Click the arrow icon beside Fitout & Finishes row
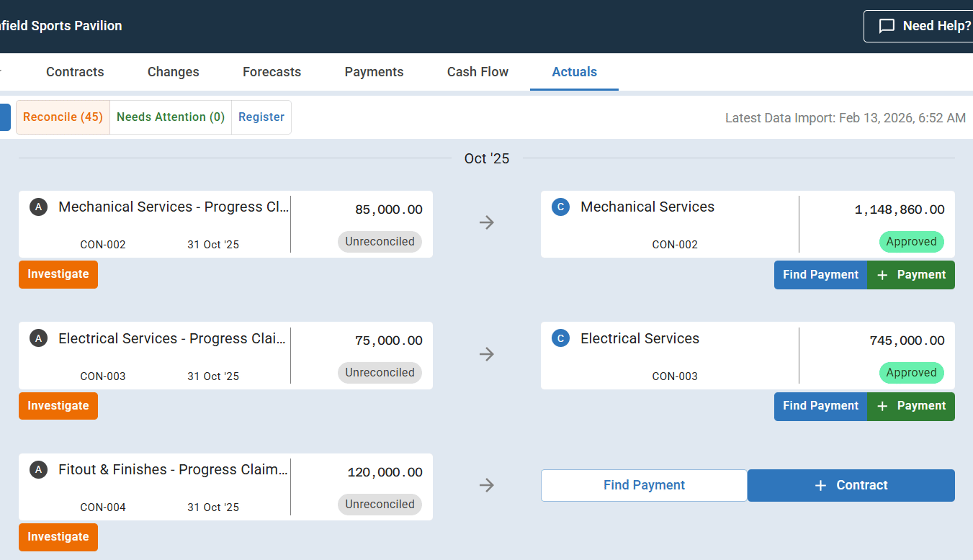Image resolution: width=973 pixels, height=560 pixels. pos(487,486)
